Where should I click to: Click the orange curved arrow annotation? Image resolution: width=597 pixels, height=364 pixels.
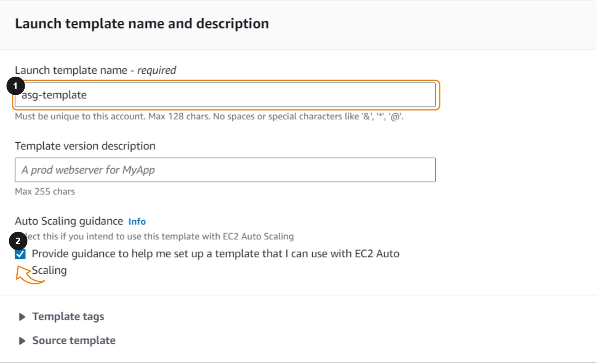click(29, 275)
